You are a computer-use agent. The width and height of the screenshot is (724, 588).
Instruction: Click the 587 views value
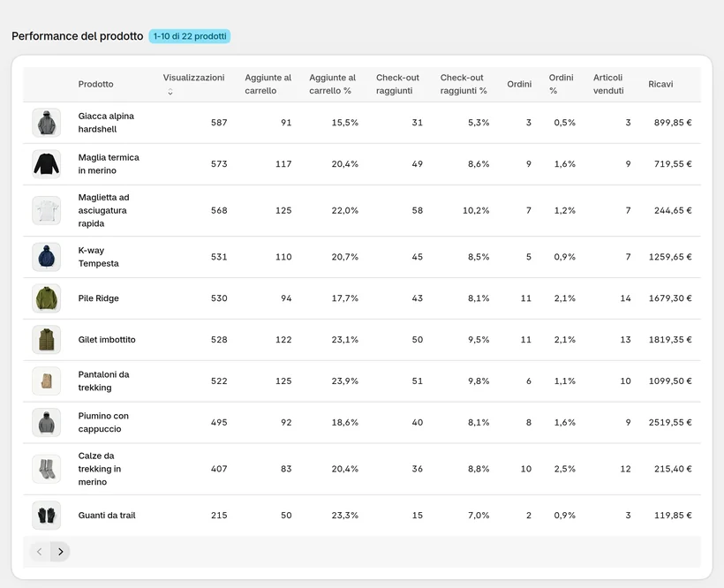point(219,123)
